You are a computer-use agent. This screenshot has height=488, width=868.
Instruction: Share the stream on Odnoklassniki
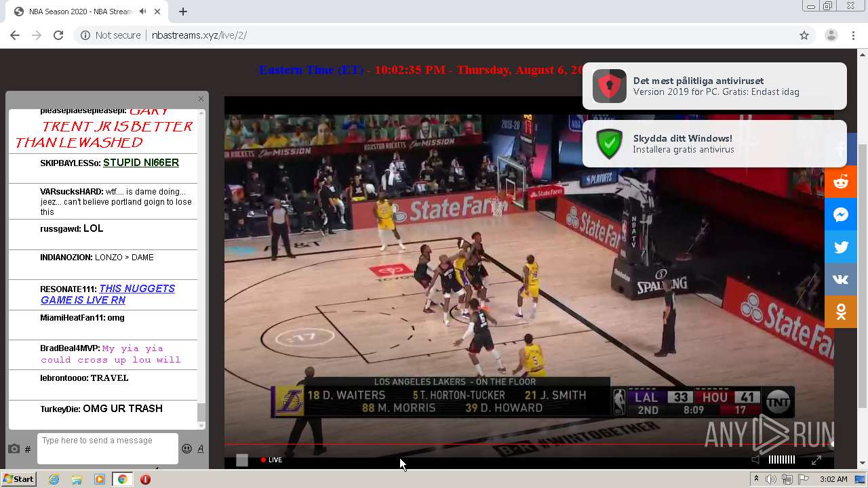(841, 312)
